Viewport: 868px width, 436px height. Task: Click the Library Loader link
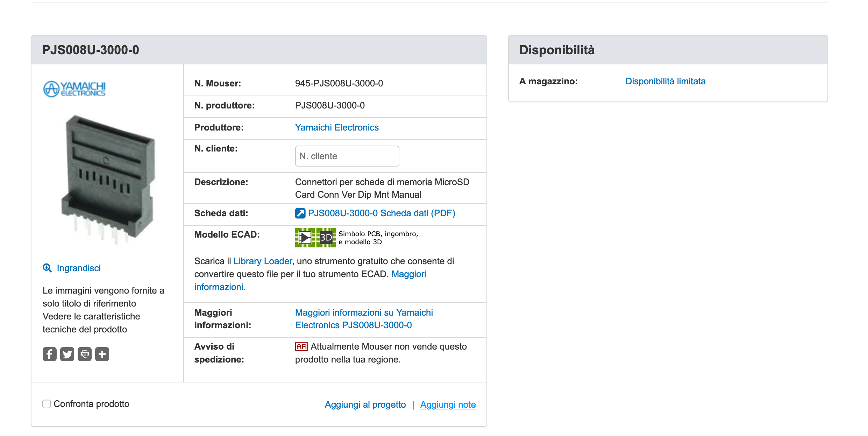(x=262, y=261)
